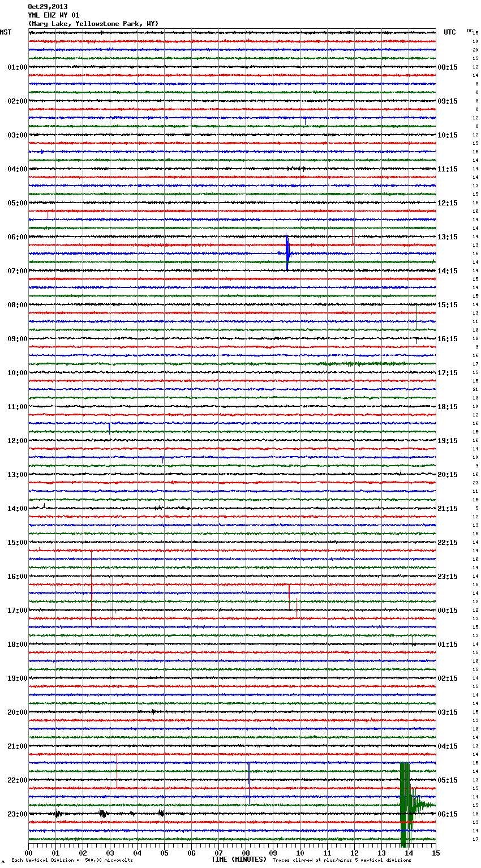The width and height of the screenshot is (481, 868).
Task: Select the "07:00" MST time label
Action: coord(18,271)
